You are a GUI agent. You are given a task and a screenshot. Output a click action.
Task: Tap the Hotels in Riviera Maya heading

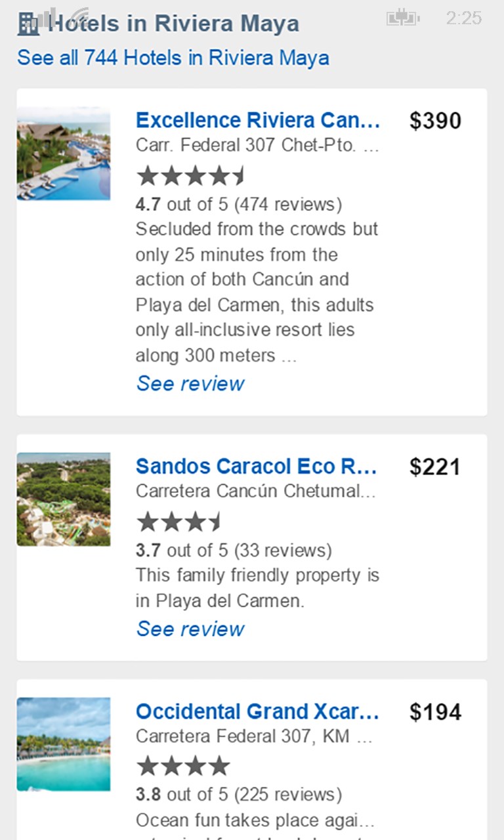click(174, 24)
